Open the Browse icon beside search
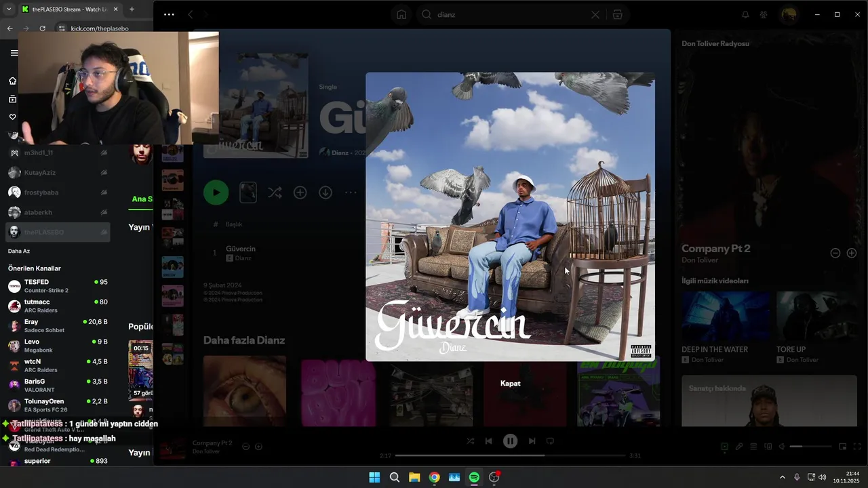 tap(617, 14)
